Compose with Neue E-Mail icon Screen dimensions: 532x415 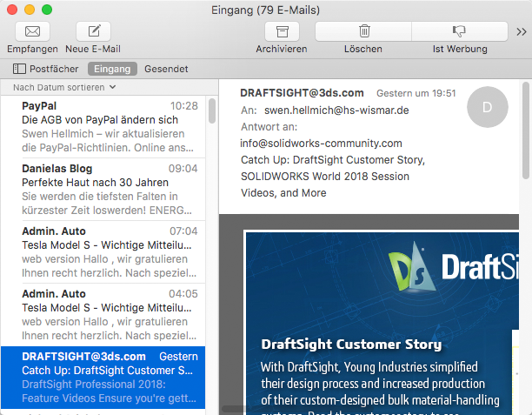(93, 31)
